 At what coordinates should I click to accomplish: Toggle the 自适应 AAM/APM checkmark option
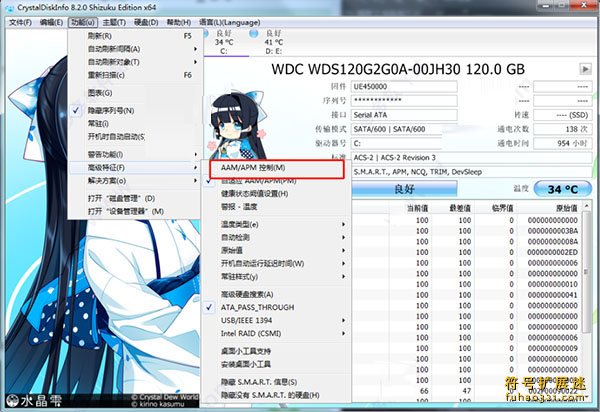[x=276, y=181]
